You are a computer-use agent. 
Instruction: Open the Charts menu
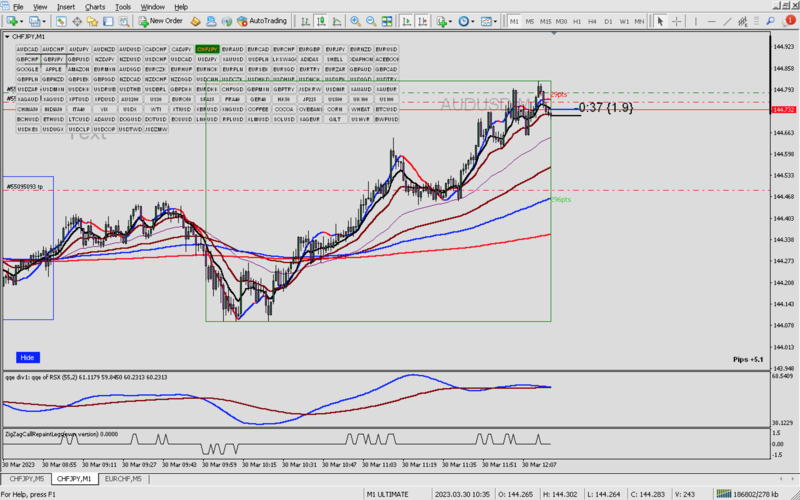point(95,7)
